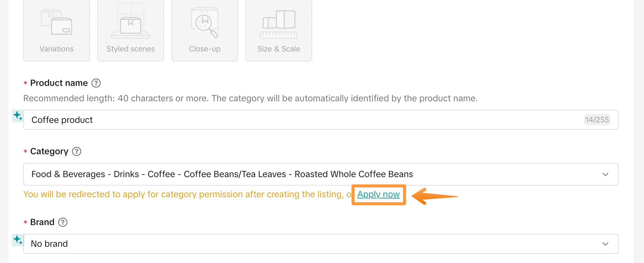Open the Product name help question mark
This screenshot has height=263, width=644.
tap(96, 83)
